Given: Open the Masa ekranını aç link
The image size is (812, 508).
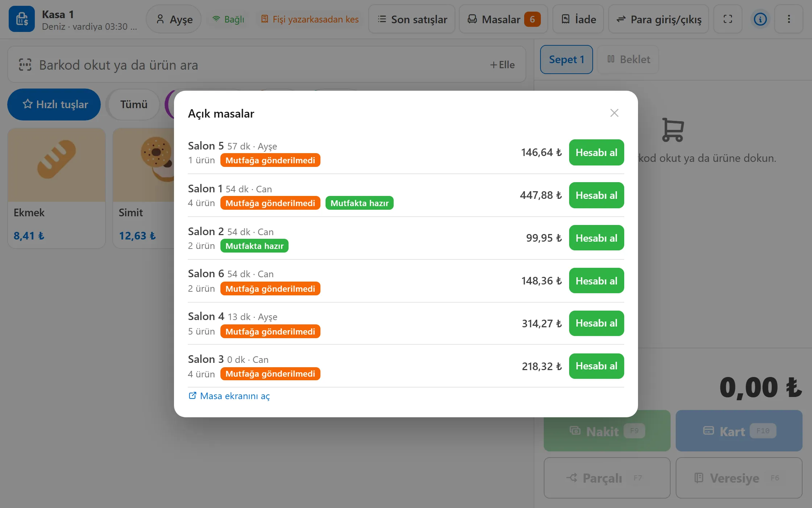Looking at the screenshot, I should (229, 396).
